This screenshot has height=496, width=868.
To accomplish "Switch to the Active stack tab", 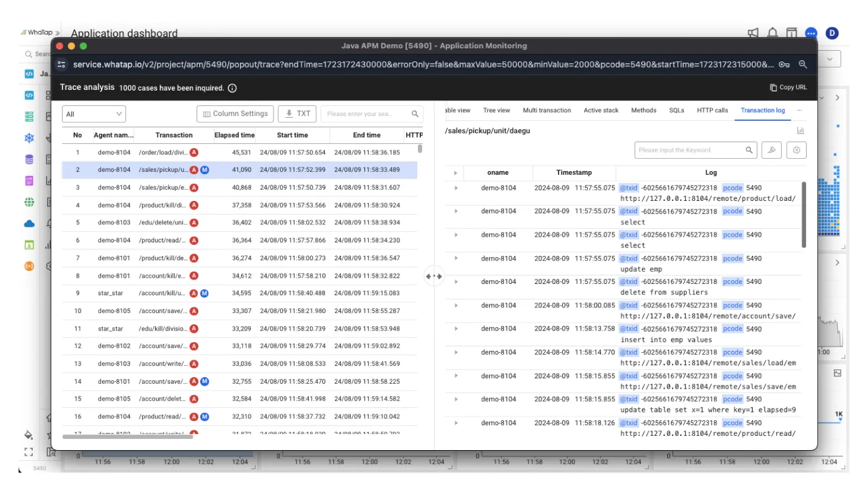I will pyautogui.click(x=601, y=110).
